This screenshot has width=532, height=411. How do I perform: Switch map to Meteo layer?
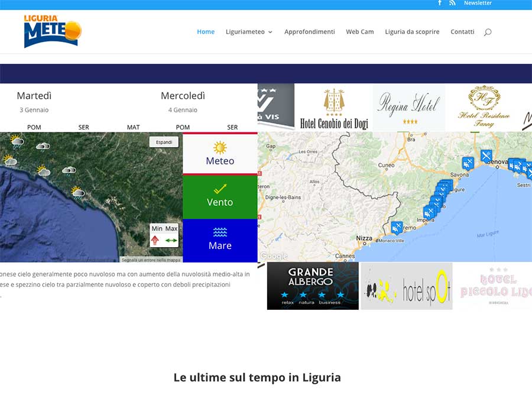pos(220,154)
